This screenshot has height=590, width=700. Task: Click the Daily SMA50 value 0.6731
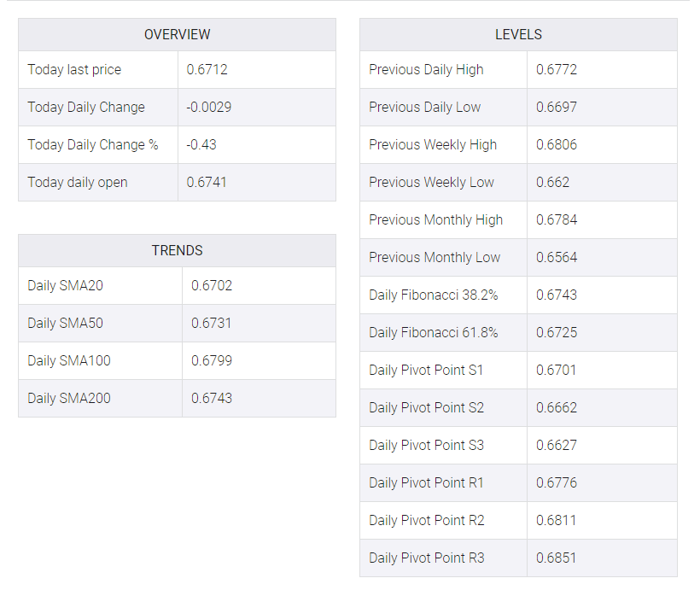[211, 323]
